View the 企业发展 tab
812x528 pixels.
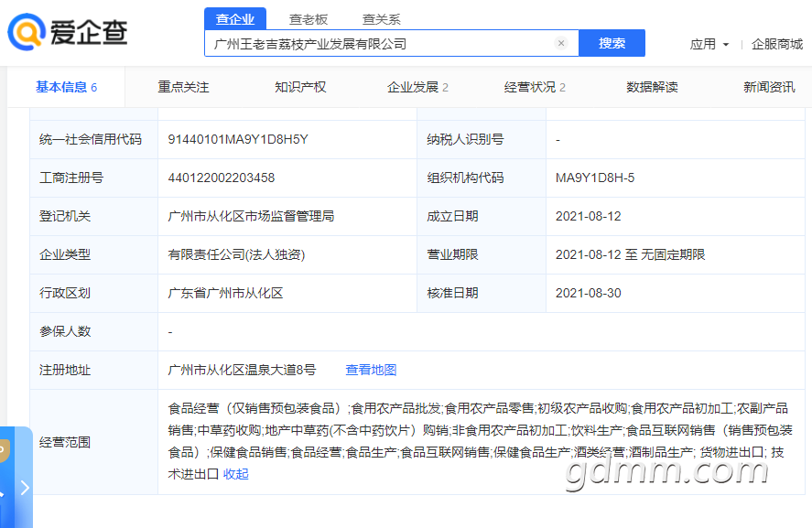pos(417,87)
